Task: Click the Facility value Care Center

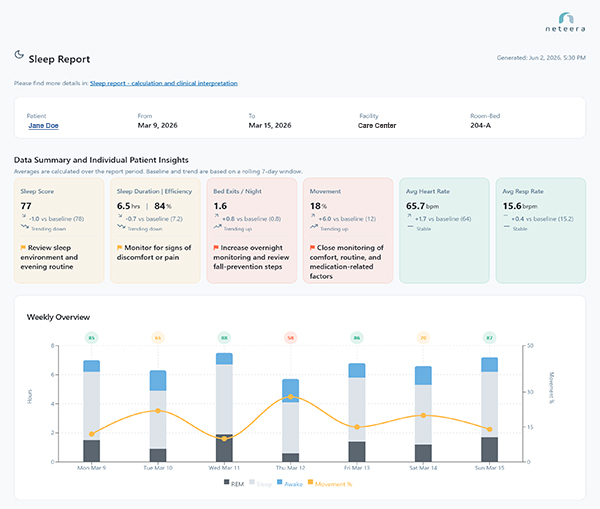Action: coord(377,126)
